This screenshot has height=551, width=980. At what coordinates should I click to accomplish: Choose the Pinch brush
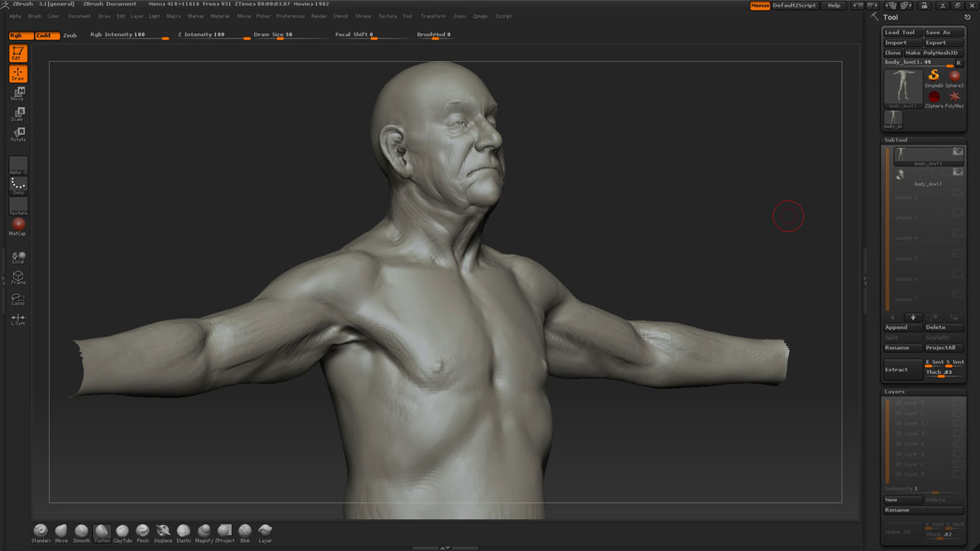[143, 532]
